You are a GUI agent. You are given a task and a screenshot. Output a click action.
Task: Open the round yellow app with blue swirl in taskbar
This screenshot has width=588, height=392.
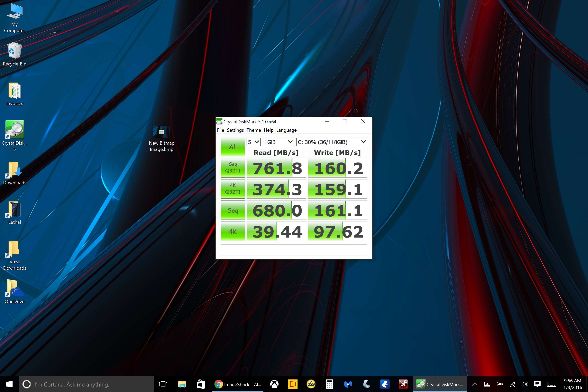311,384
